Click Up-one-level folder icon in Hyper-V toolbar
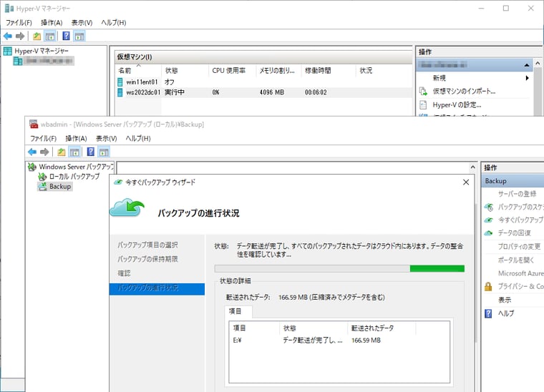 [37, 36]
